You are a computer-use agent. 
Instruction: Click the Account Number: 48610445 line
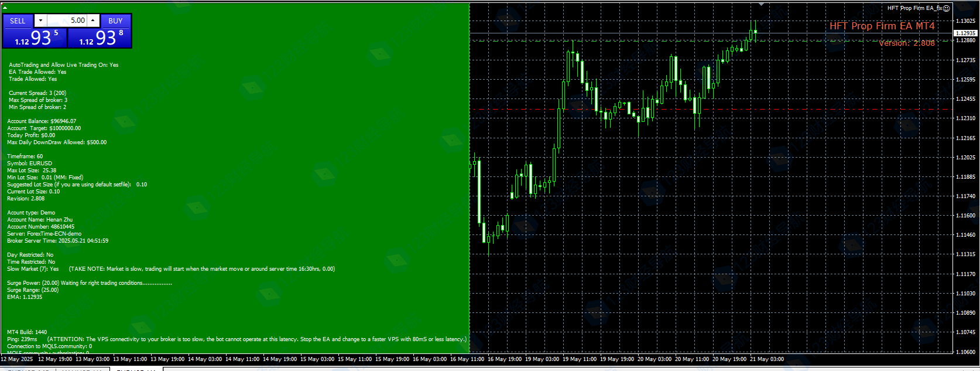[x=41, y=227]
